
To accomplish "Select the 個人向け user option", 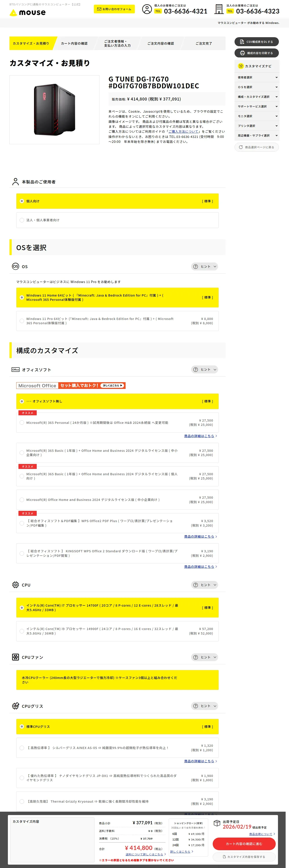I will point(117,201).
